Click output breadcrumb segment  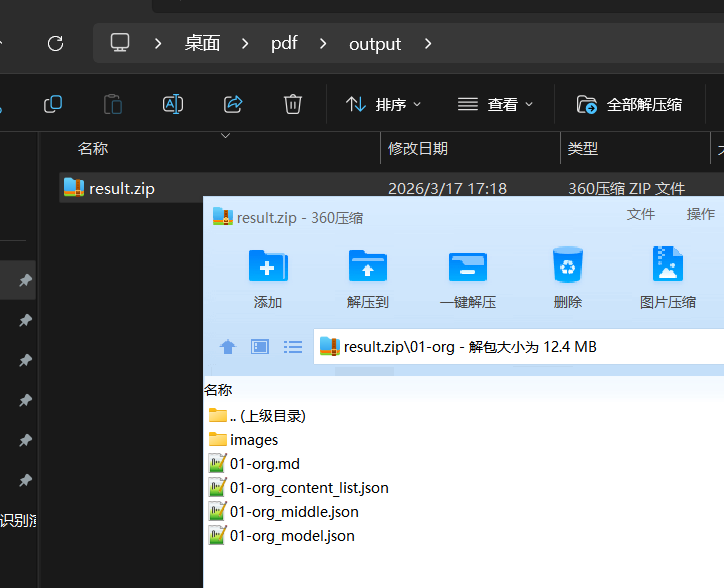[375, 44]
